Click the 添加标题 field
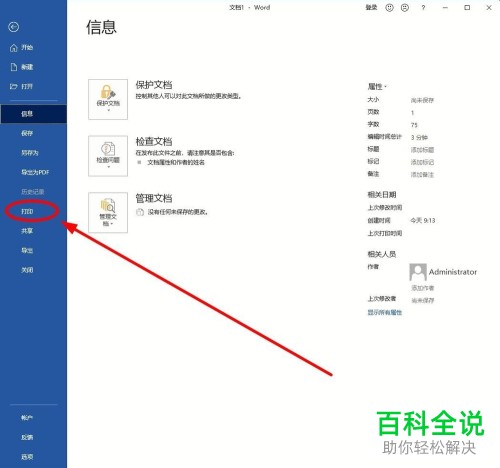Image resolution: width=500 pixels, height=468 pixels. click(422, 150)
